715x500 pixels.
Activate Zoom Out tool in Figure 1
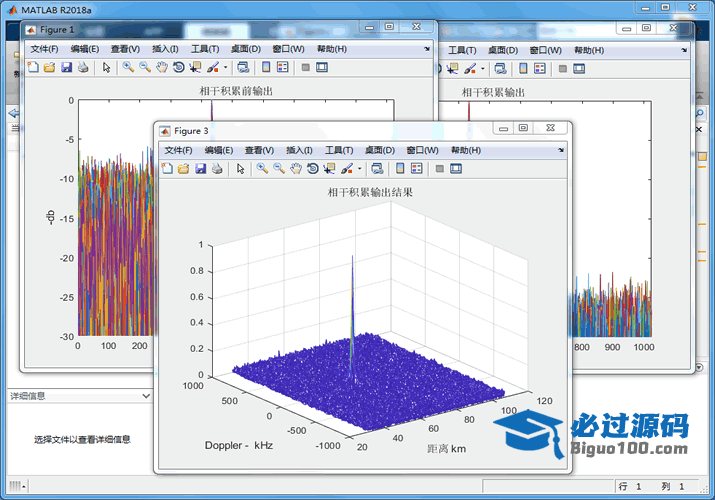(x=145, y=67)
